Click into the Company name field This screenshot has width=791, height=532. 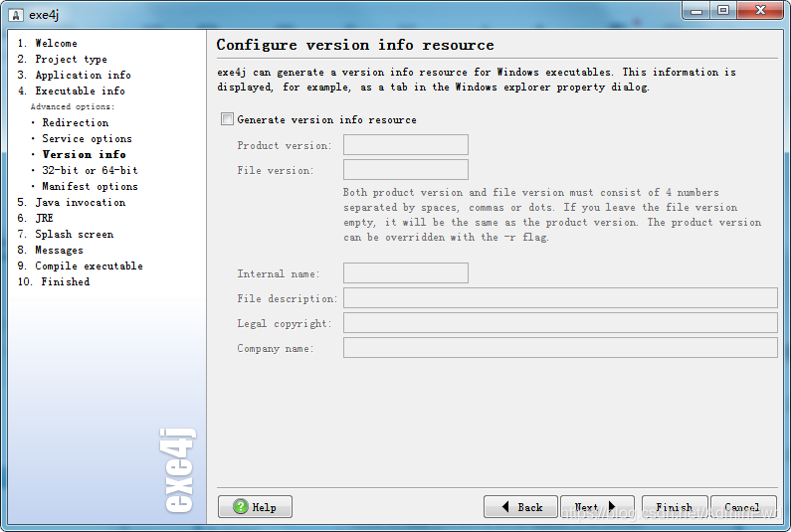(560, 347)
